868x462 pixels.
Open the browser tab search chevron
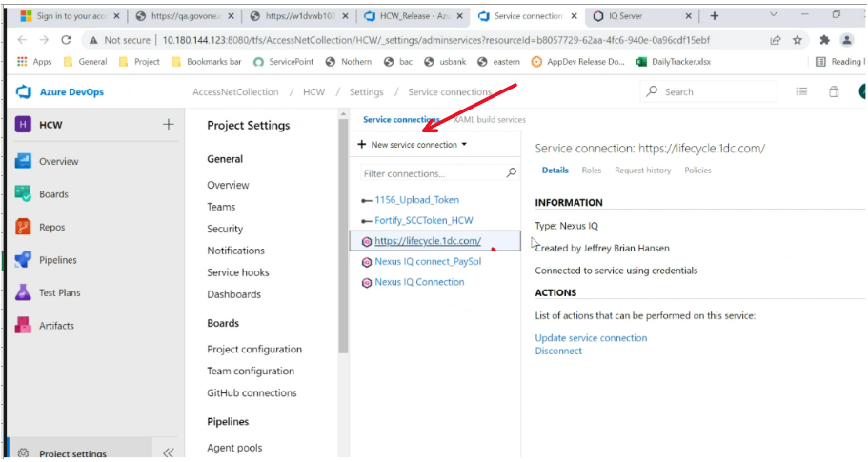773,15
